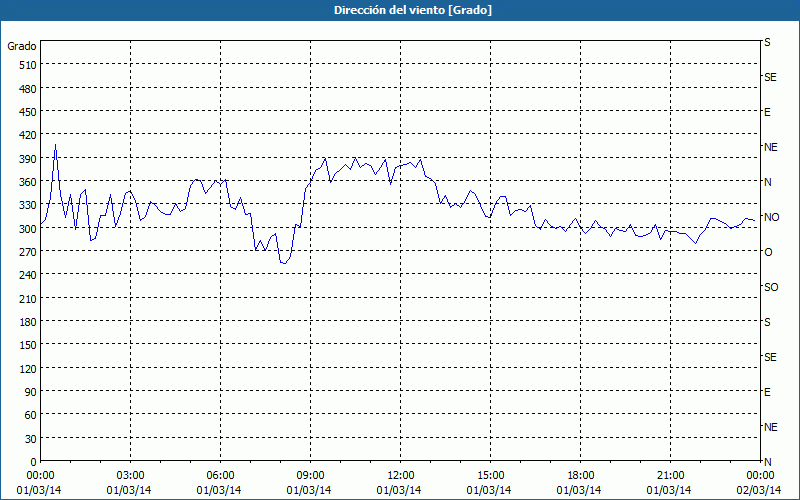Click the chart title 'Dirección del viento [Grado]'
Image resolution: width=800 pixels, height=500 pixels.
pos(413,10)
